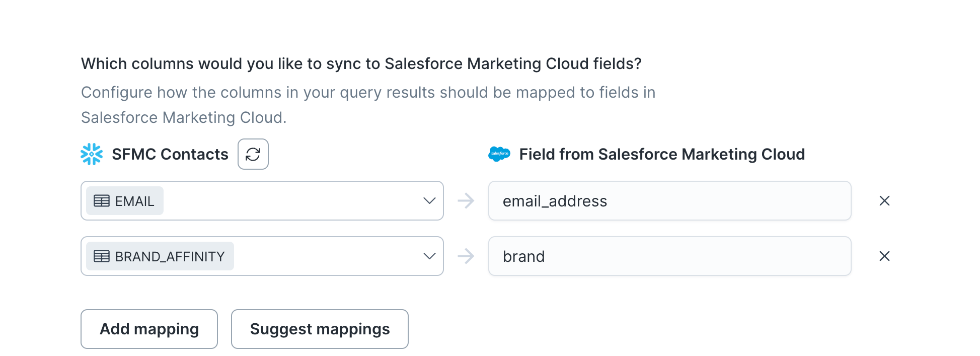This screenshot has width=980, height=356.
Task: Click the SFMC Contacts heading label
Action: click(x=170, y=154)
